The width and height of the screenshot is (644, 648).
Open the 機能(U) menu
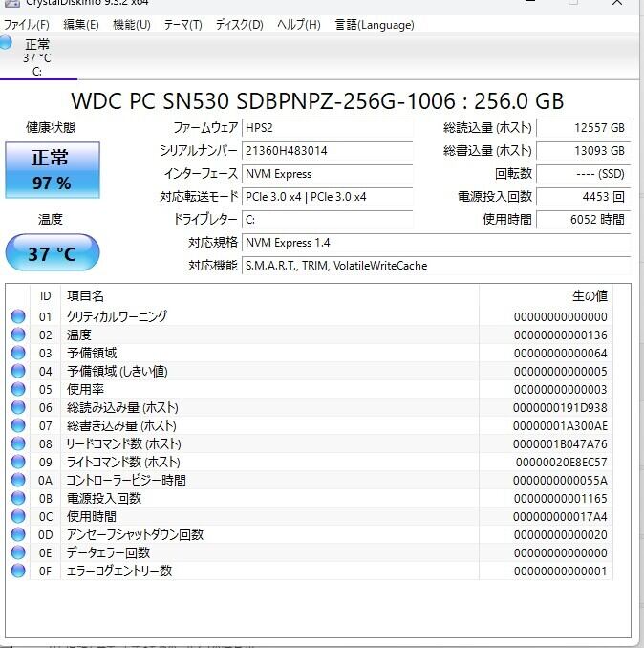[131, 25]
